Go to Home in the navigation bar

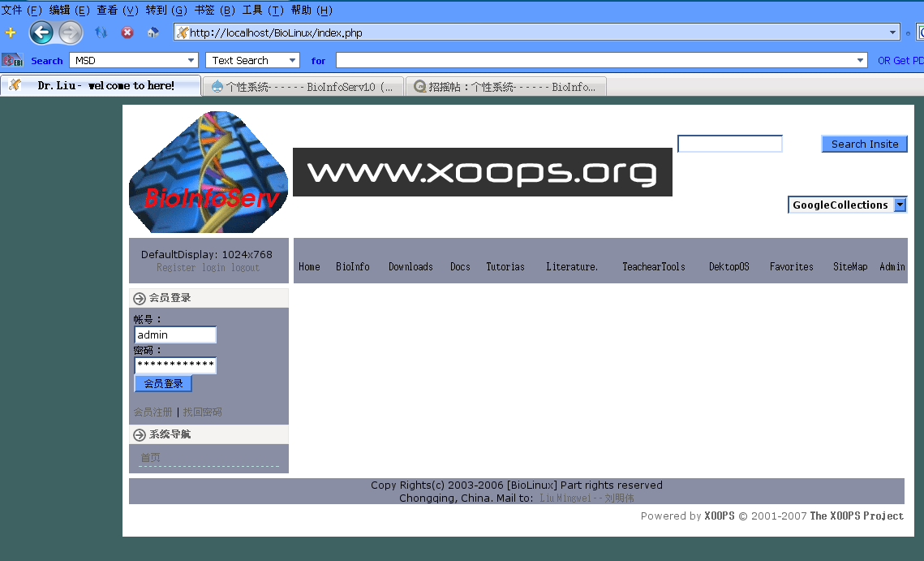(309, 266)
